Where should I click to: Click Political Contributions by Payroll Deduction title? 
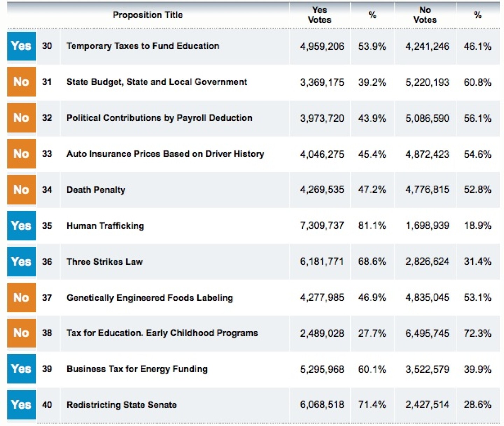pos(159,118)
